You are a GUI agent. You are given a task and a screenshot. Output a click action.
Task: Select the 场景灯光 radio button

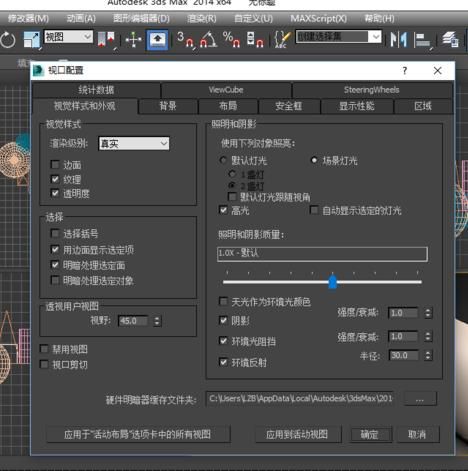[314, 160]
